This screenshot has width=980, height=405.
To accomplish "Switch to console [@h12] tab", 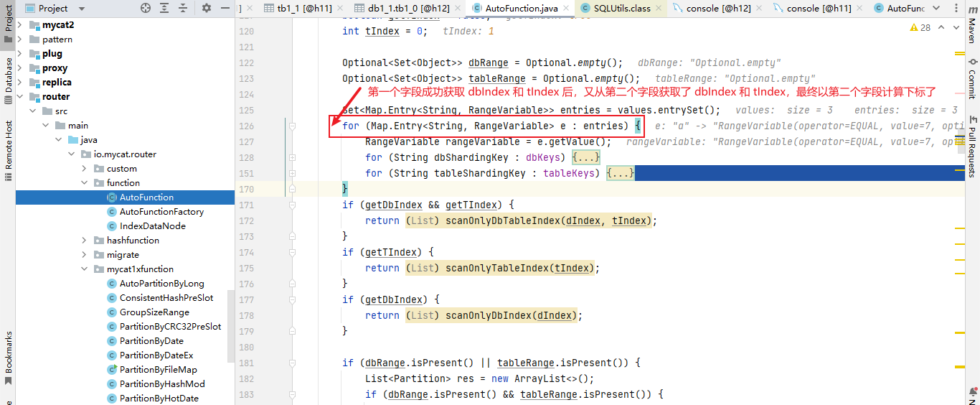I will tap(715, 9).
